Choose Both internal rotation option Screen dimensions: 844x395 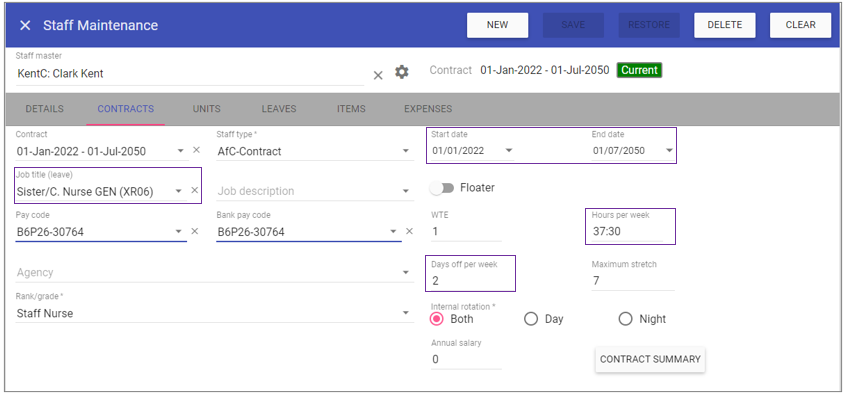point(437,319)
